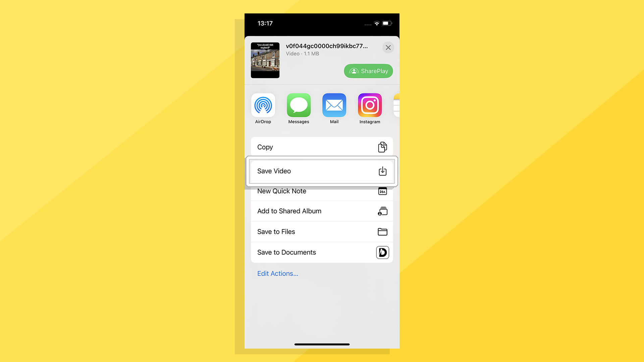
Task: Select the Save to Files folder icon
Action: (382, 232)
